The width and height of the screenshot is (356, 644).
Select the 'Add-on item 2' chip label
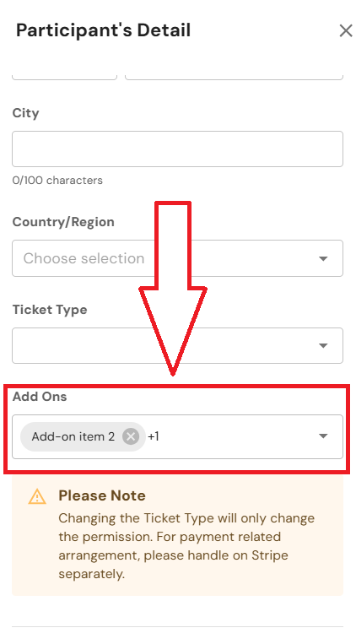73,436
